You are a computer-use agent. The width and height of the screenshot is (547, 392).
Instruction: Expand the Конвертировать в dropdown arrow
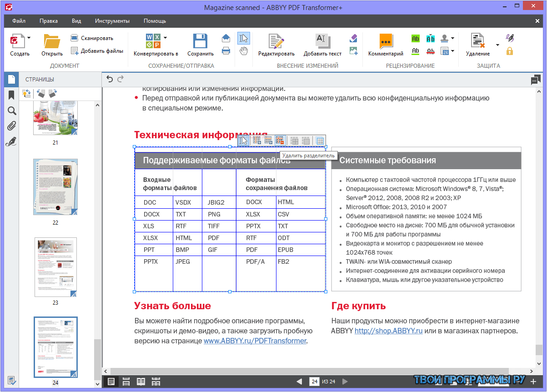click(x=165, y=37)
